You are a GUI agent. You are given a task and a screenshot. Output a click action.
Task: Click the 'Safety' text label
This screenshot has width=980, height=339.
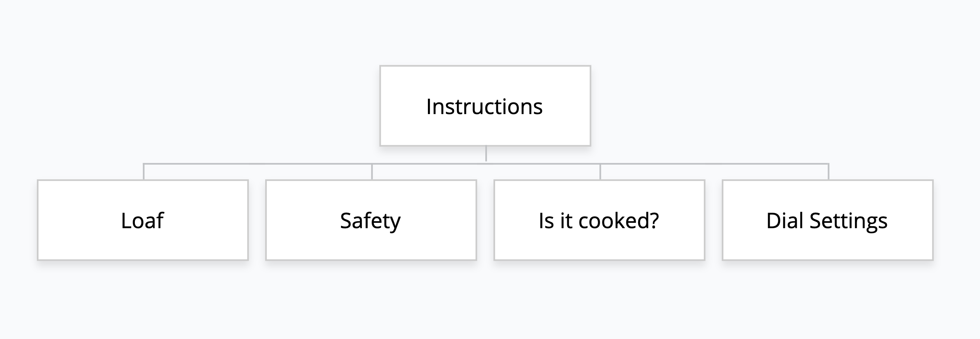click(370, 221)
